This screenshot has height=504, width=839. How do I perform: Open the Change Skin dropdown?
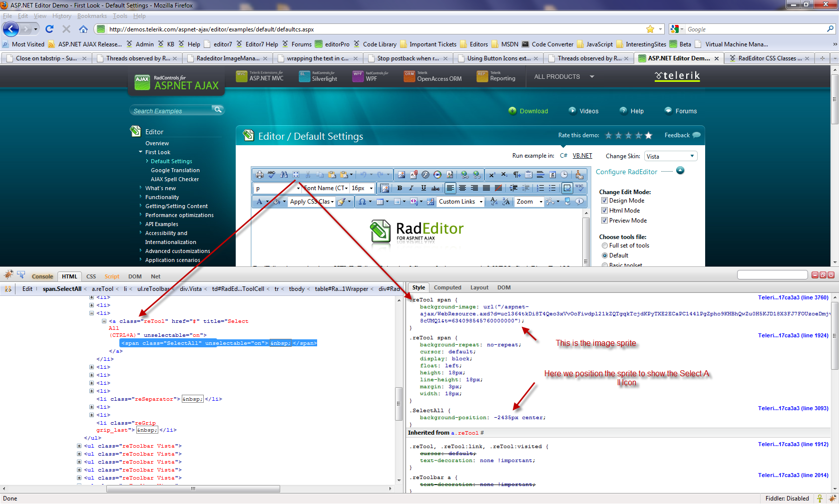pos(671,156)
